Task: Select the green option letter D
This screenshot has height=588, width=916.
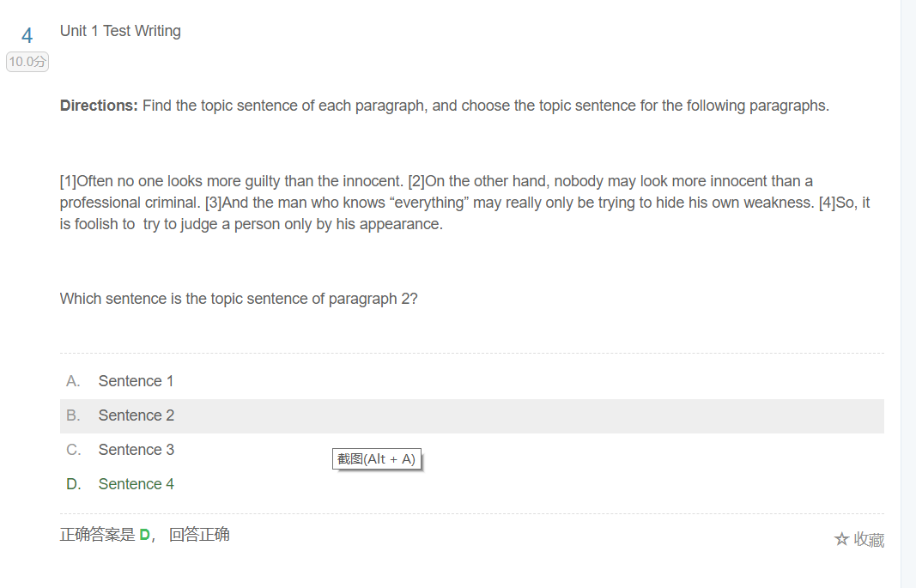Action: [73, 484]
